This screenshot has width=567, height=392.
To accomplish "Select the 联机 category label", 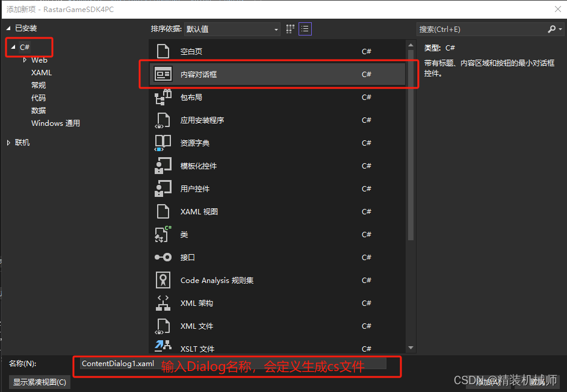I will pyautogui.click(x=22, y=143).
